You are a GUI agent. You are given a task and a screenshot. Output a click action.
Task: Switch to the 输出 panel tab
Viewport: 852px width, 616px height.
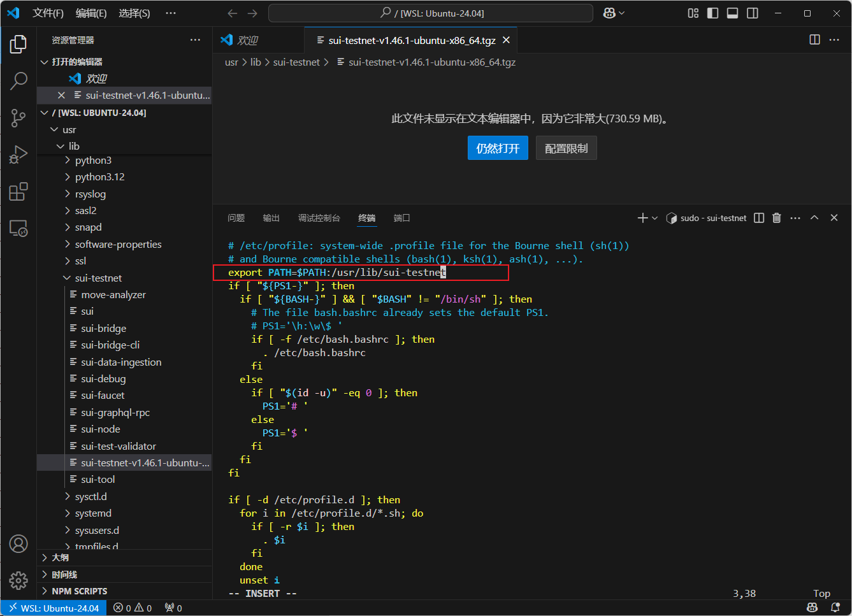tap(271, 218)
